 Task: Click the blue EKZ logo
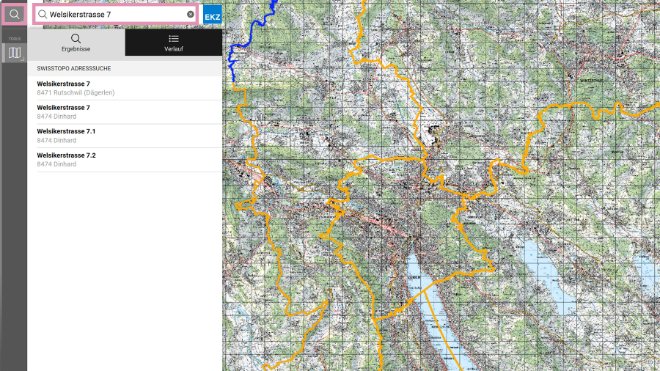point(212,14)
